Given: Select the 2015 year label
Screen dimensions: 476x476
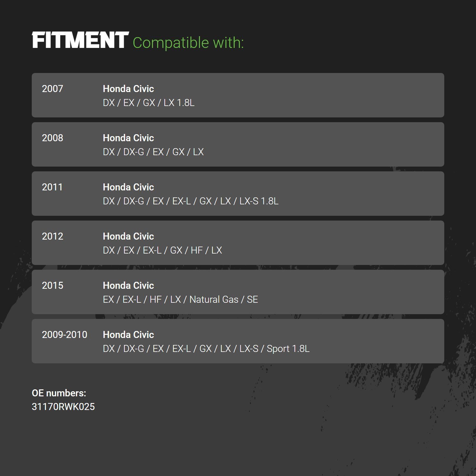Looking at the screenshot, I should point(52,286).
